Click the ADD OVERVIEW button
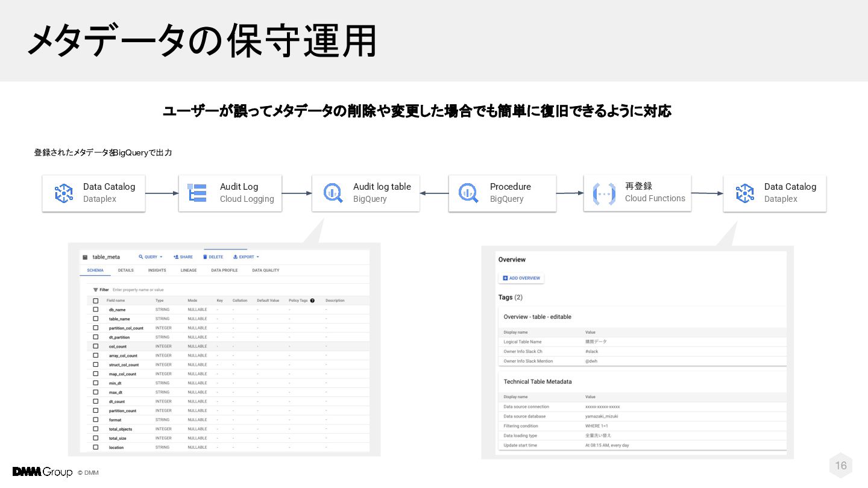Image resolution: width=868 pixels, height=488 pixels. tap(521, 278)
